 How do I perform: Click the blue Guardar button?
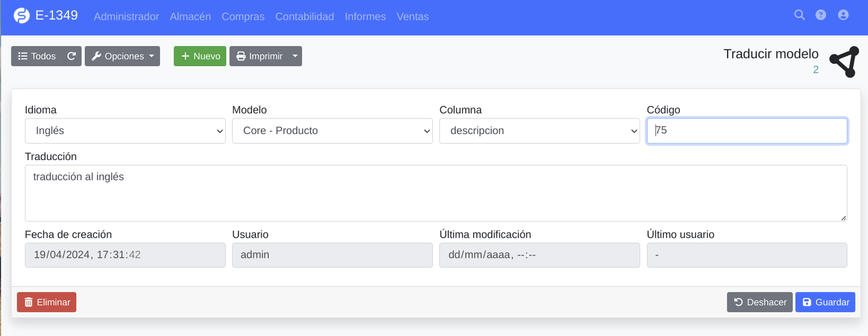point(825,302)
